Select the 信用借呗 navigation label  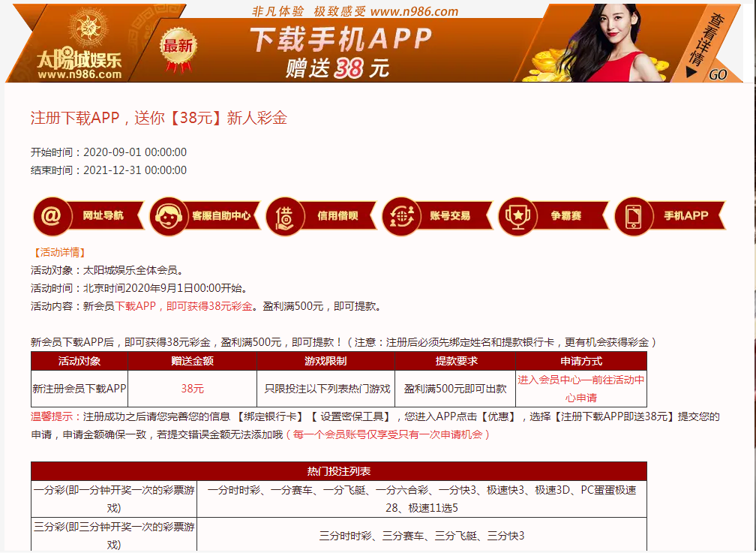337,216
